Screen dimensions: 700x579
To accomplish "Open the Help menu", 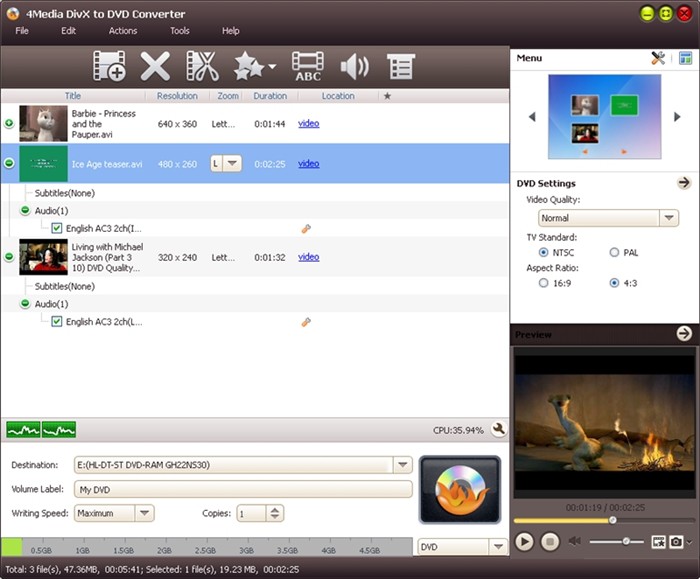I will coord(231,31).
